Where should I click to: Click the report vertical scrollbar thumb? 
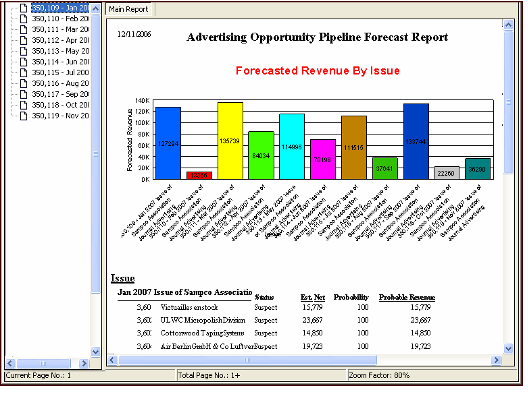[x=508, y=102]
